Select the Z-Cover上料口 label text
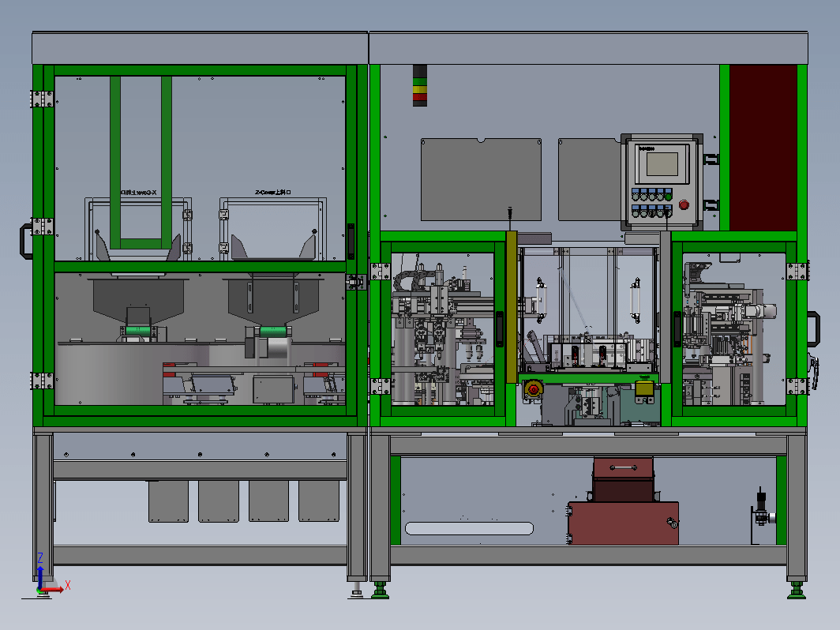The width and height of the screenshot is (840, 630). click(272, 192)
